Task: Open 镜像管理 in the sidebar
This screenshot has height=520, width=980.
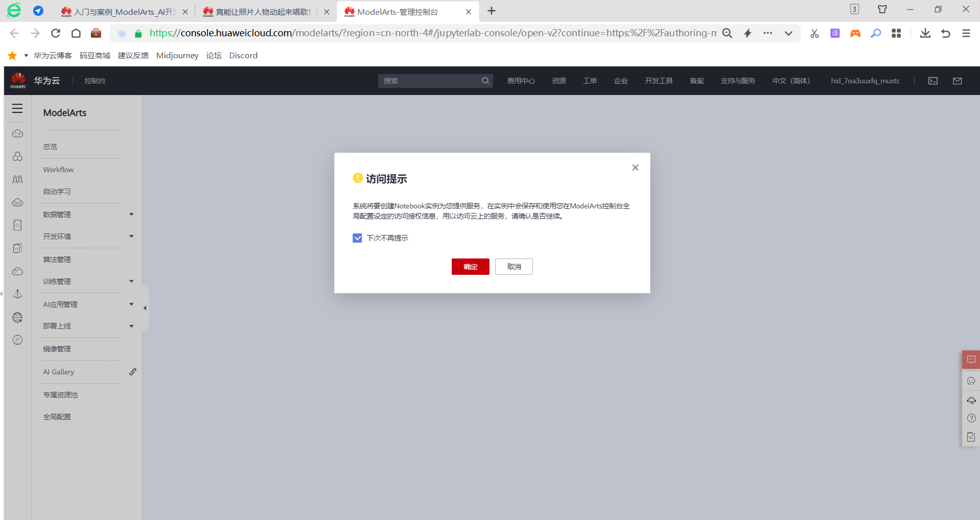Action: 57,349
